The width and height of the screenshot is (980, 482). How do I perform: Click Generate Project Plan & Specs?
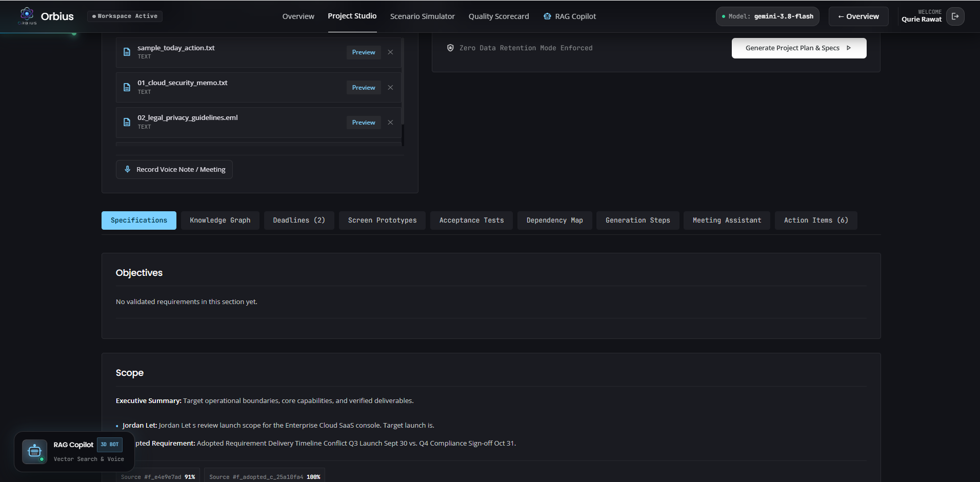[799, 48]
